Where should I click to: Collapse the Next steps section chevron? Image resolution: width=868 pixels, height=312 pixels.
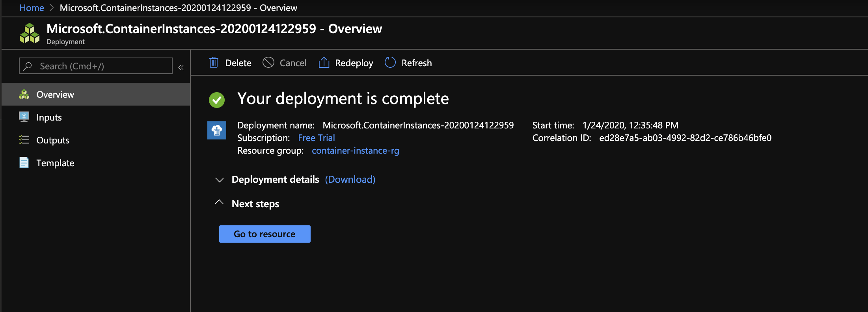pos(219,202)
